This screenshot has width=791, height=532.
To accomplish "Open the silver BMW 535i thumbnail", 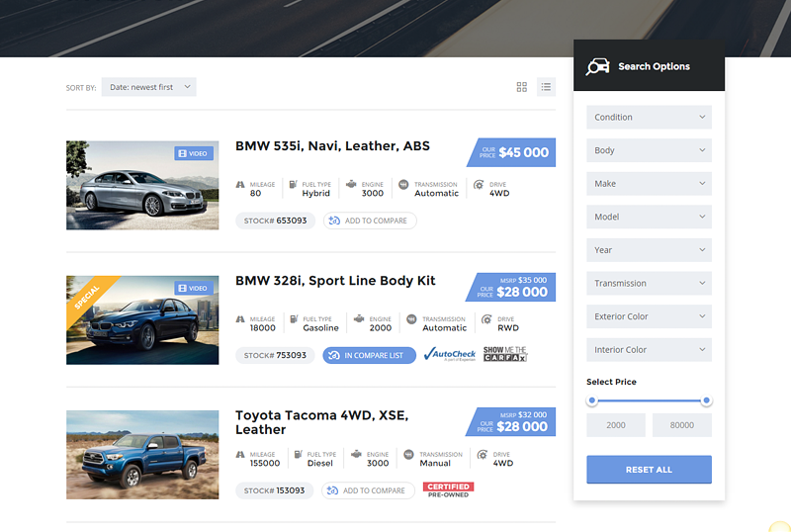I will [142, 185].
